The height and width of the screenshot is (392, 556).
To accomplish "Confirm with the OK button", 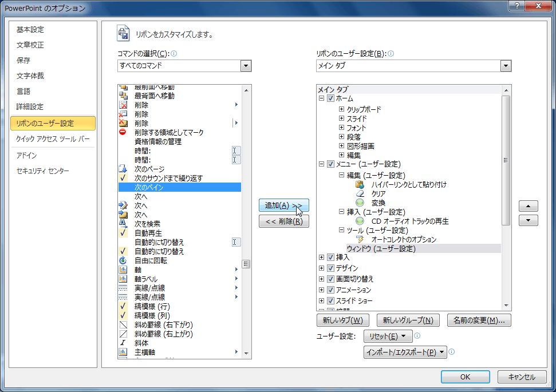I will [465, 377].
